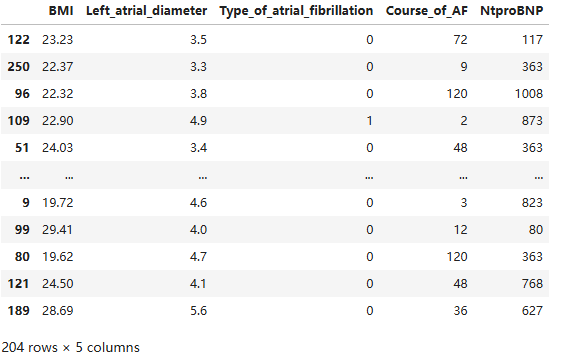The width and height of the screenshot is (564, 363).
Task: Click NtproBNP value 627
Action: point(532,310)
